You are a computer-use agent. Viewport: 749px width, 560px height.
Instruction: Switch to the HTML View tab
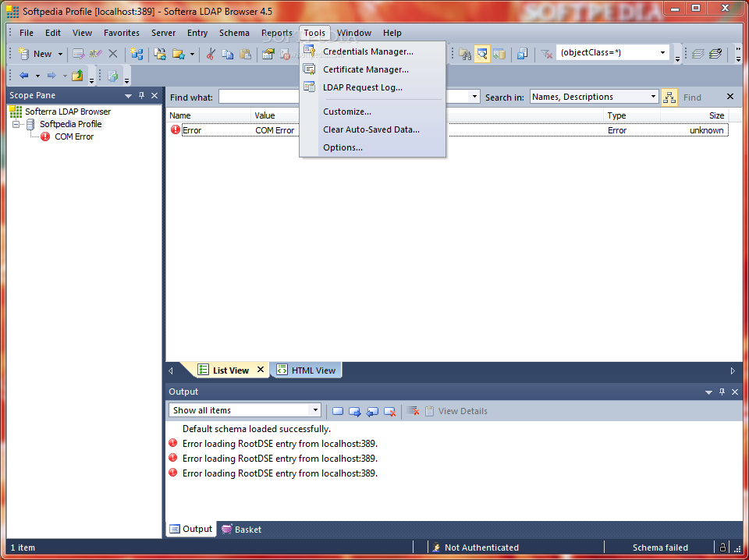[307, 370]
